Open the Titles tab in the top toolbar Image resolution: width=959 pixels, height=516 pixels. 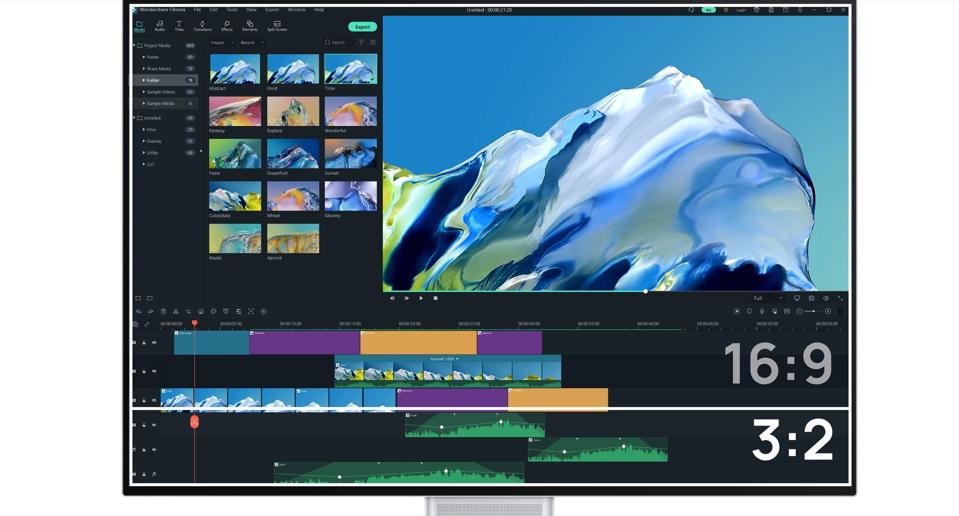(x=179, y=26)
